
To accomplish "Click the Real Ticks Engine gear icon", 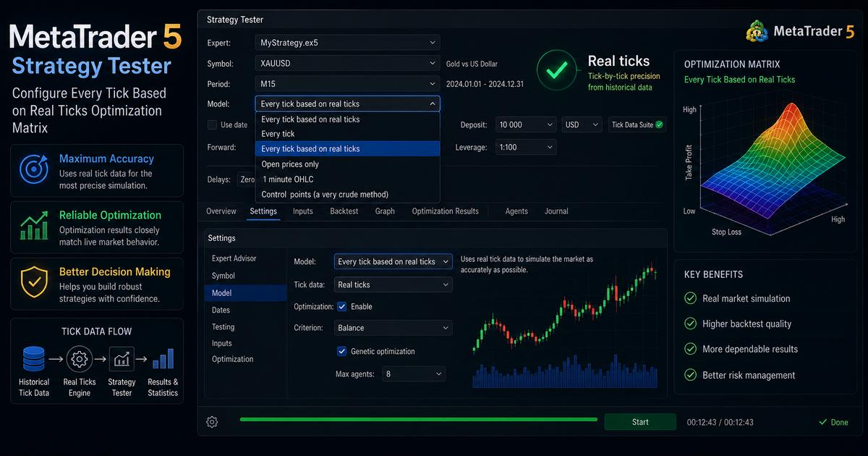I will pyautogui.click(x=80, y=359).
